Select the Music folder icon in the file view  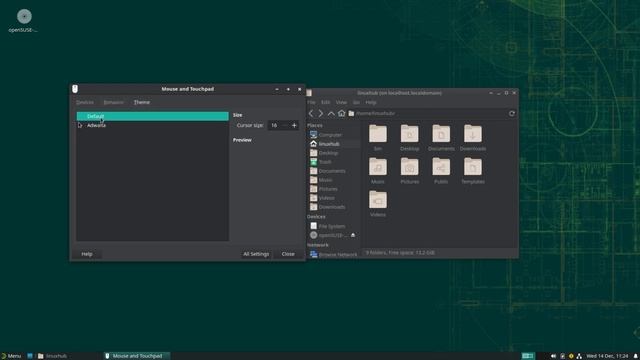click(378, 167)
